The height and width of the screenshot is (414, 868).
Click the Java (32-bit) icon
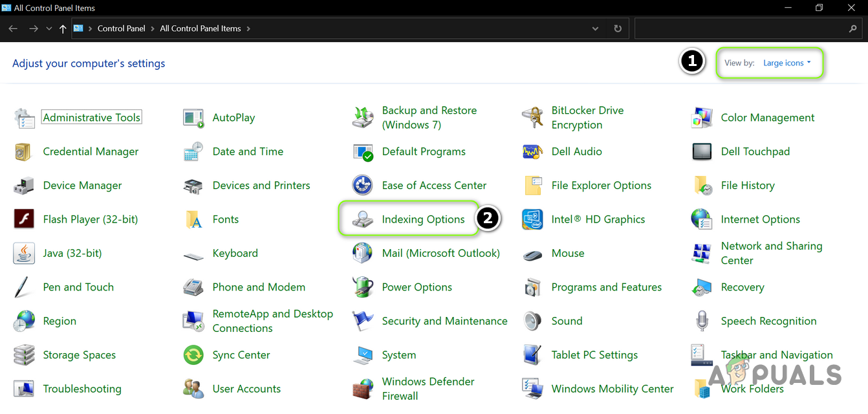point(24,254)
